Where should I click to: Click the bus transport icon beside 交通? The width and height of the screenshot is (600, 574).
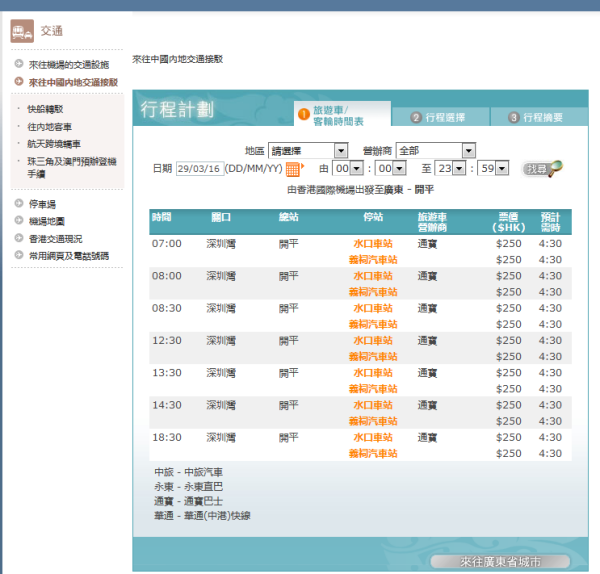point(21,31)
